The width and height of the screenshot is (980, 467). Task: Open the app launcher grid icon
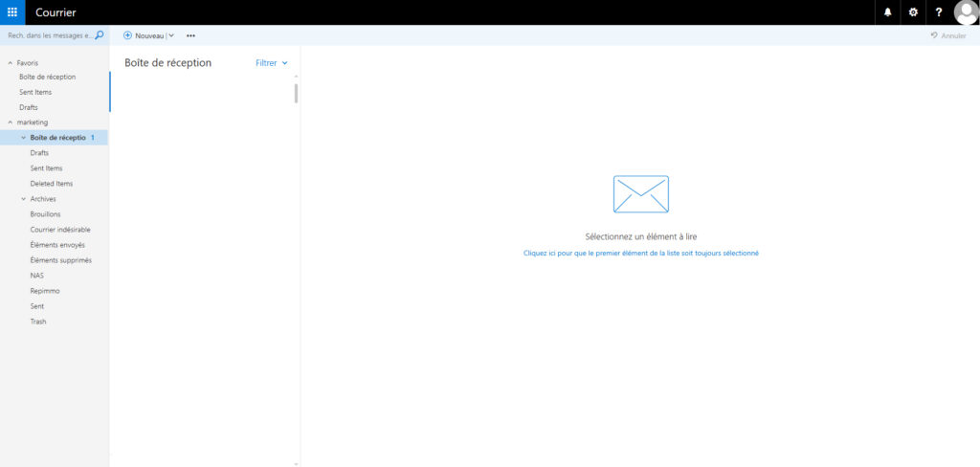pos(12,12)
